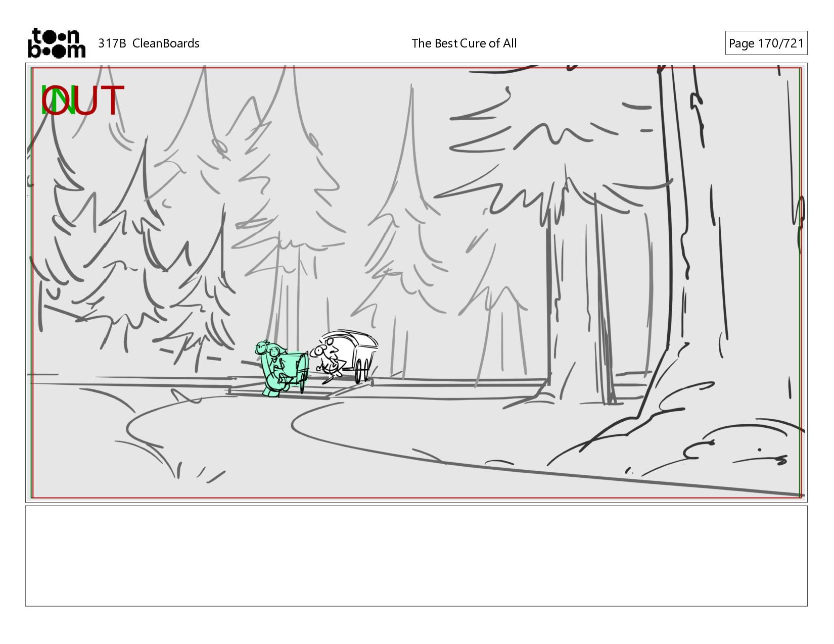Click the red OUT marker label

click(83, 101)
